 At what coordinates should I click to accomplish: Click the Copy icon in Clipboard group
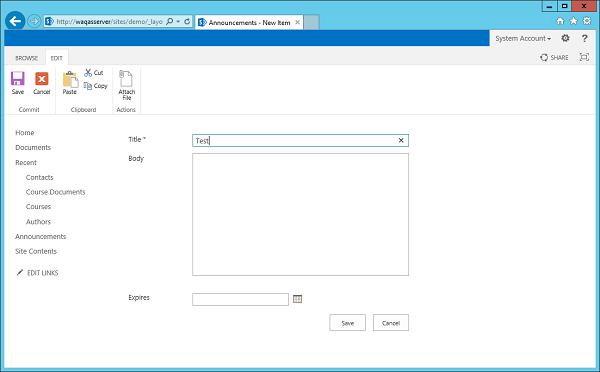[x=88, y=86]
